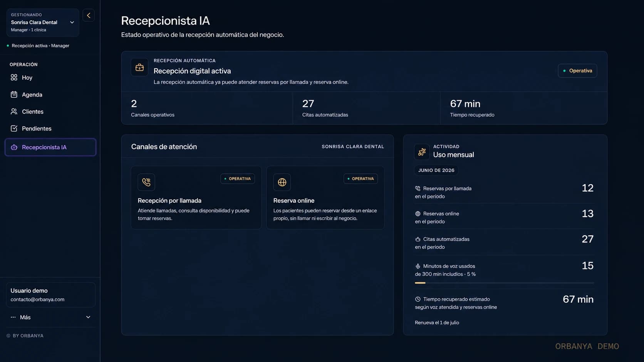Image resolution: width=644 pixels, height=362 pixels.
Task: Click the BY ORBANYA footer text
Action: coord(28,336)
